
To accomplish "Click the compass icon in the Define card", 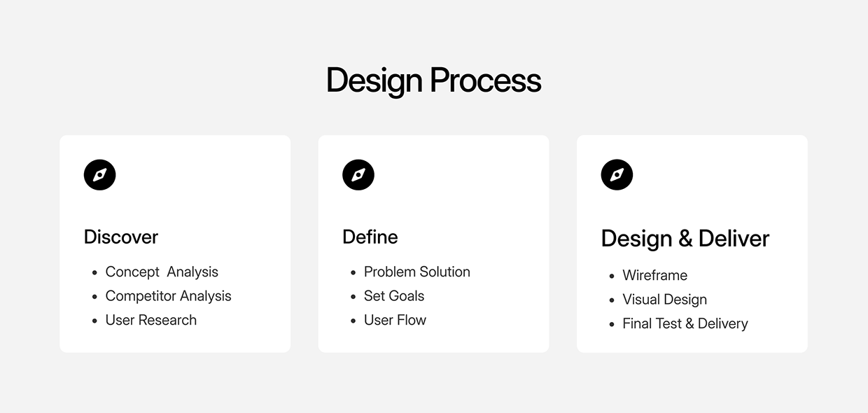I will click(x=358, y=175).
